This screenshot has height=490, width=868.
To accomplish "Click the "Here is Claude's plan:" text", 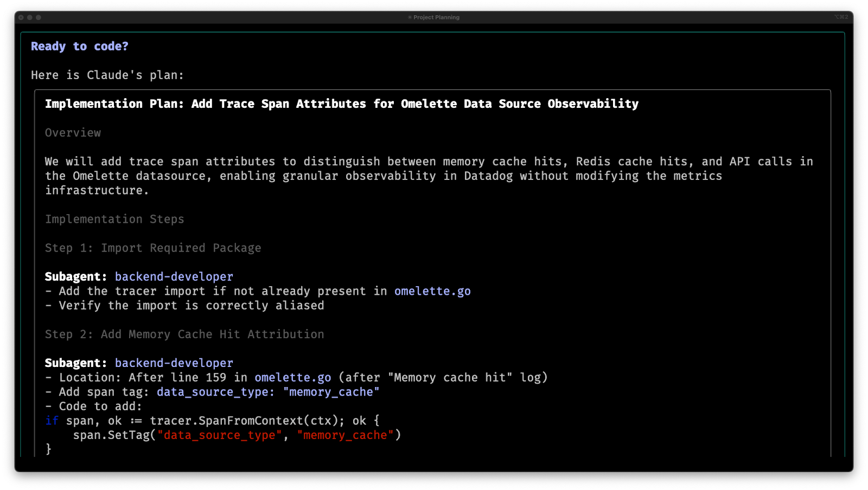I will (107, 75).
